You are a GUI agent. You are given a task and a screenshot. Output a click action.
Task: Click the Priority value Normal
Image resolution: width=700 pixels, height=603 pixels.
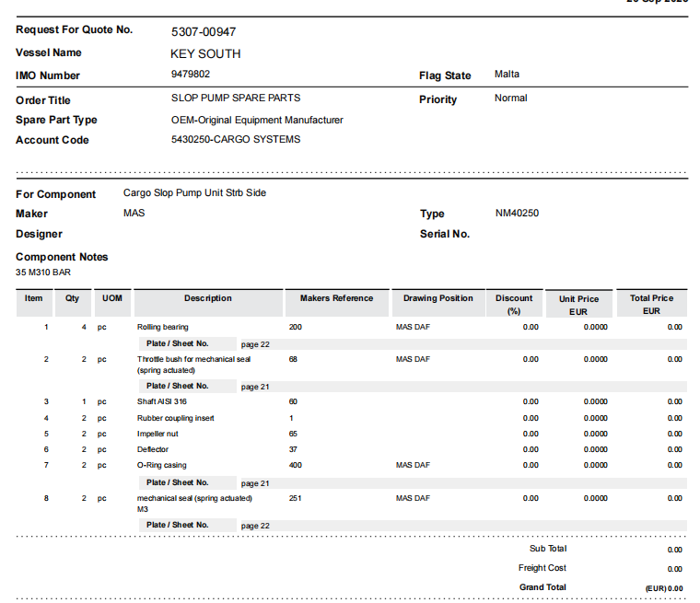[x=510, y=98]
